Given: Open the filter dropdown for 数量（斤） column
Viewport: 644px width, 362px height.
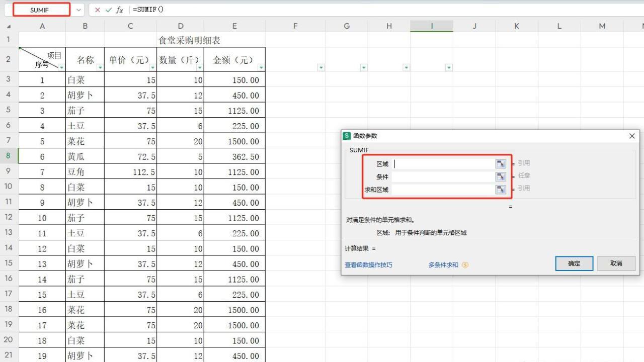Looking at the screenshot, I should (x=200, y=67).
